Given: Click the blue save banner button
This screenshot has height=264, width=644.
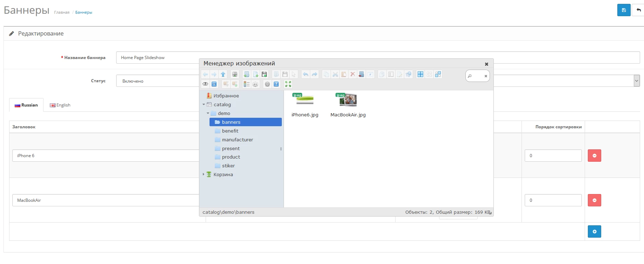Looking at the screenshot, I should (x=624, y=10).
